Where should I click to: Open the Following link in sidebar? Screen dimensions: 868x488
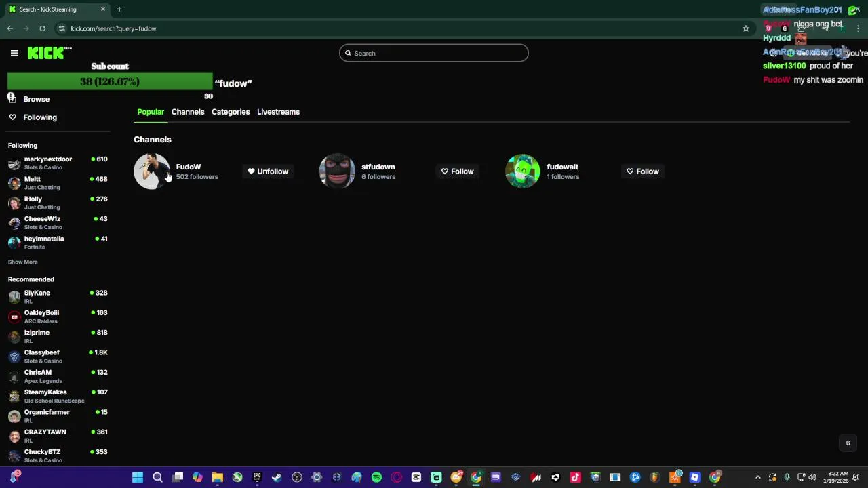(x=40, y=117)
